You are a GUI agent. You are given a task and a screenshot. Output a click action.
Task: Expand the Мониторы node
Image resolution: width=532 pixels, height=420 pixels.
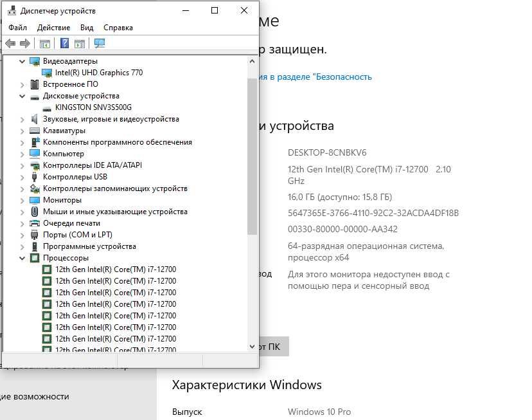pyautogui.click(x=22, y=201)
